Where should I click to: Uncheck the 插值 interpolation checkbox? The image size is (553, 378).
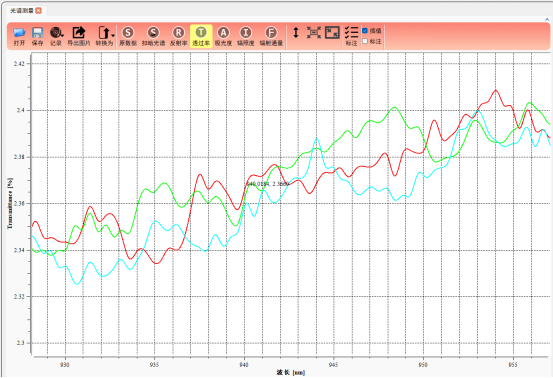tap(365, 31)
